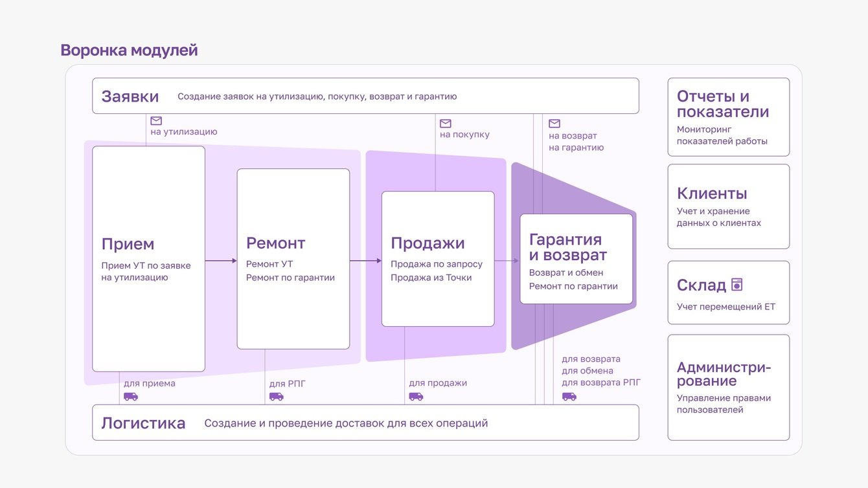This screenshot has height=488, width=868.
Task: Click 'Возврат и обмен' line
Action: click(x=565, y=272)
